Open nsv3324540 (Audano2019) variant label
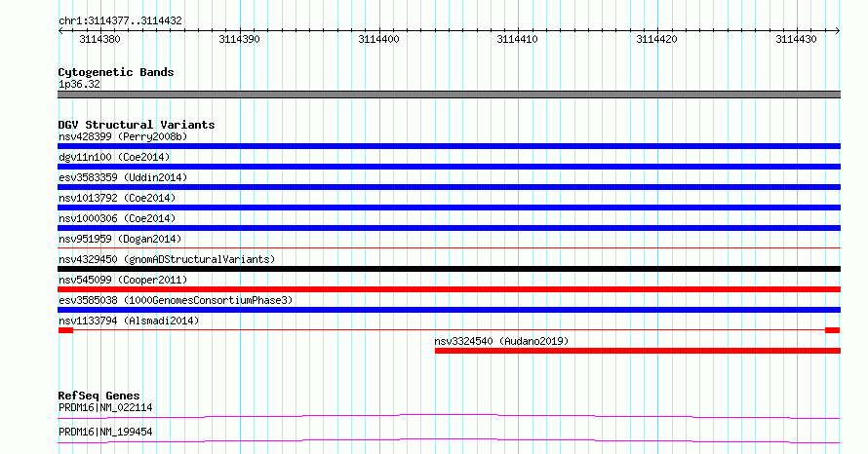 tap(501, 341)
